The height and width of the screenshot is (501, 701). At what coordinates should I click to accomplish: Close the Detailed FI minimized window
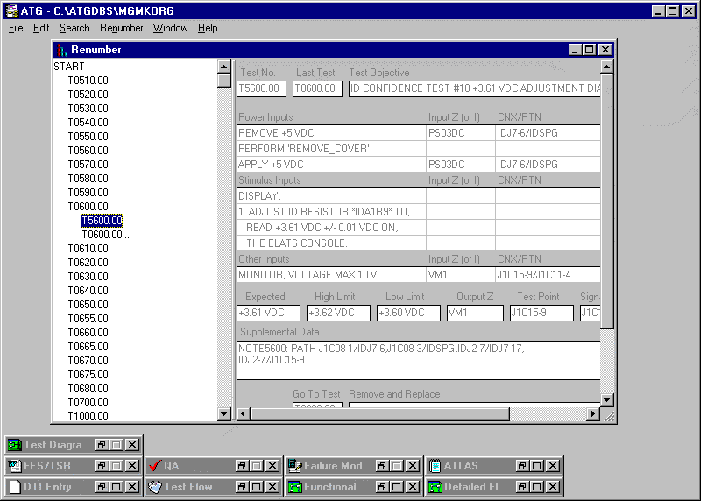(x=553, y=487)
